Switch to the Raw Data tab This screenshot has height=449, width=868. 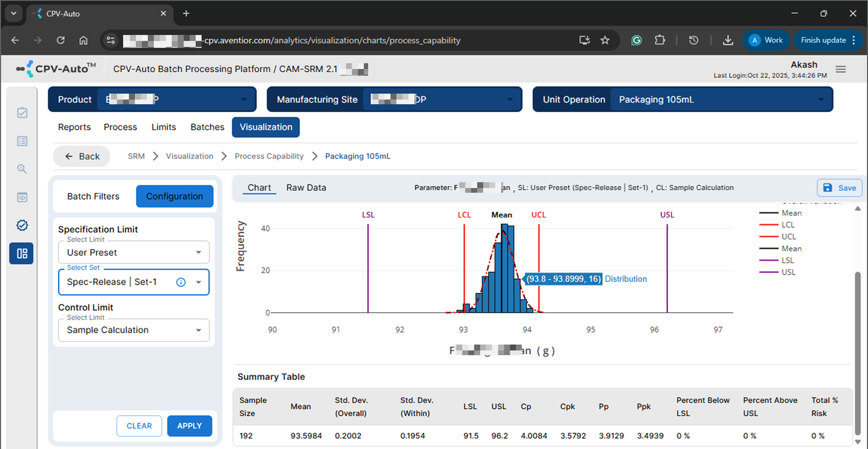click(306, 187)
